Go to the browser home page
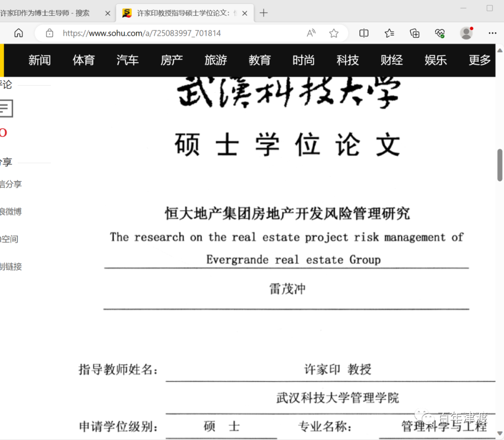 19,33
